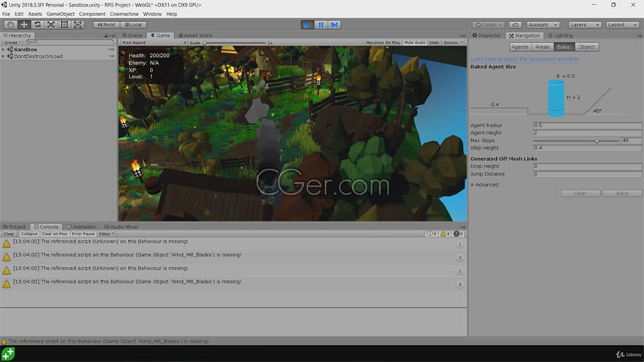This screenshot has width=644, height=362.
Task: Expand the Advanced navigation settings
Action: pos(484,185)
